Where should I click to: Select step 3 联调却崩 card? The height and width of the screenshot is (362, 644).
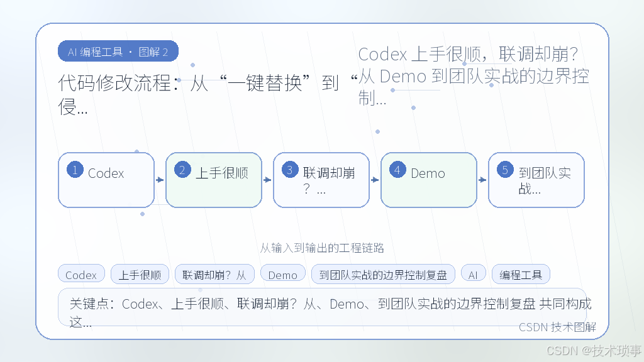coord(321,180)
